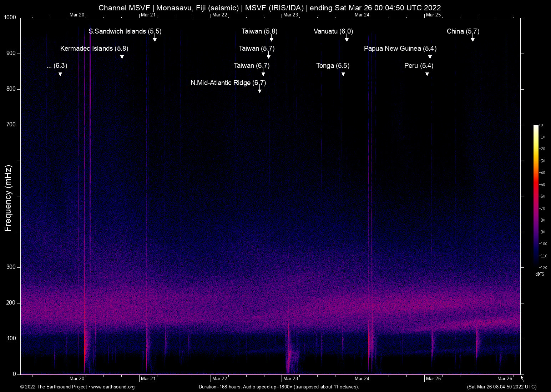The image size is (551, 392).
Task: Click the Mar 26 label on bottom time axis
Action: (x=505, y=379)
